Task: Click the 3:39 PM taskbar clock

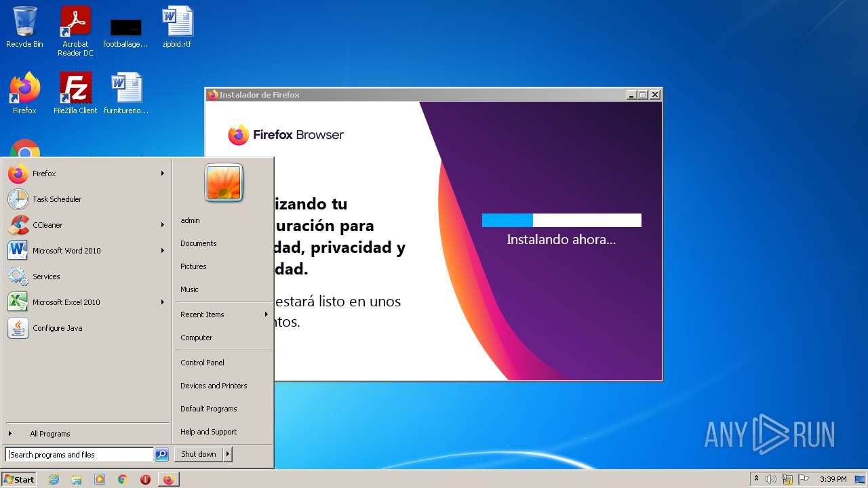Action: pos(833,479)
